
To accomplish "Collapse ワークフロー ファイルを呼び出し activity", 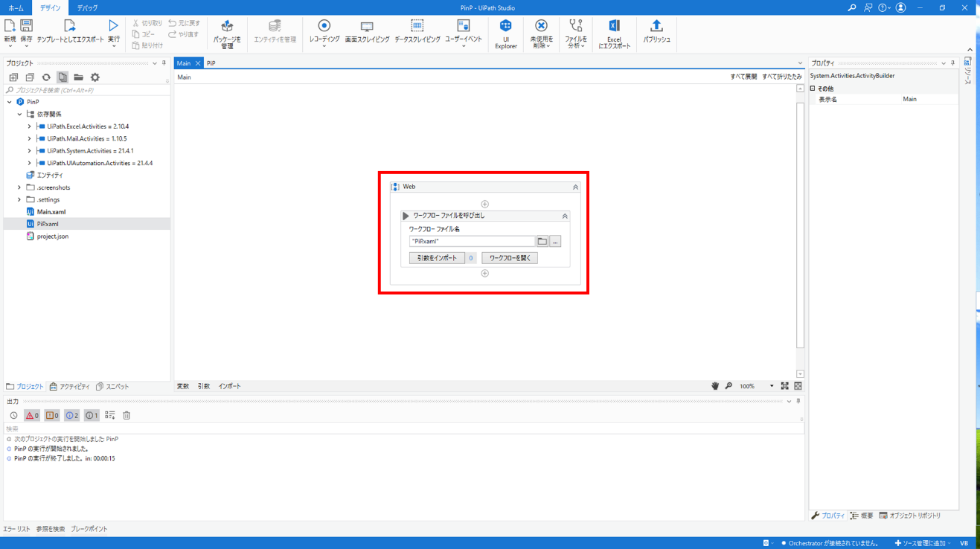I will click(x=565, y=216).
